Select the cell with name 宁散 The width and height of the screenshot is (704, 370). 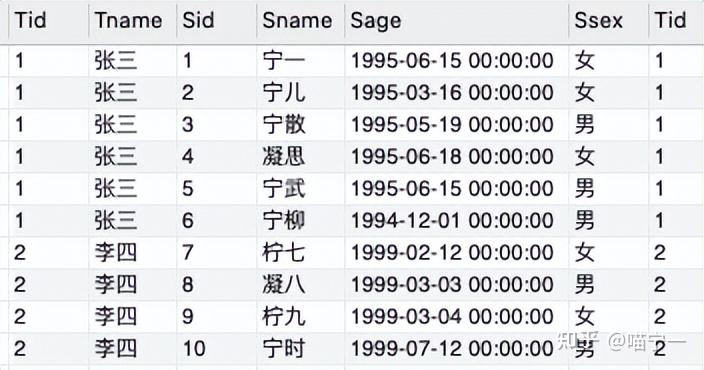tap(300, 125)
